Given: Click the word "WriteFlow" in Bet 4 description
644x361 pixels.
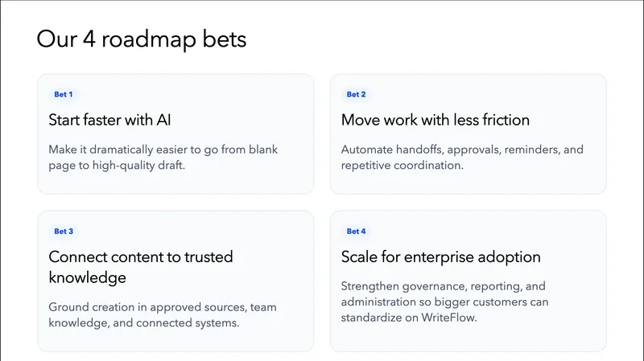Looking at the screenshot, I should click(452, 318).
